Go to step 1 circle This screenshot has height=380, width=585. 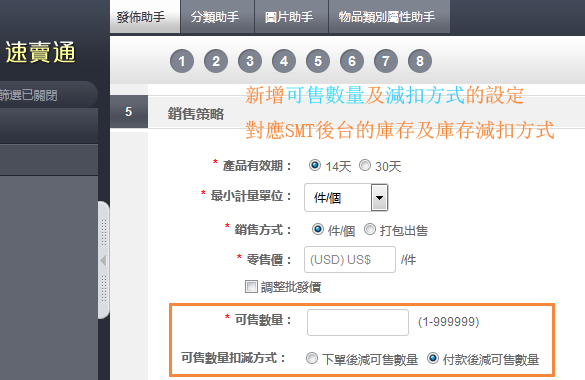coord(182,61)
